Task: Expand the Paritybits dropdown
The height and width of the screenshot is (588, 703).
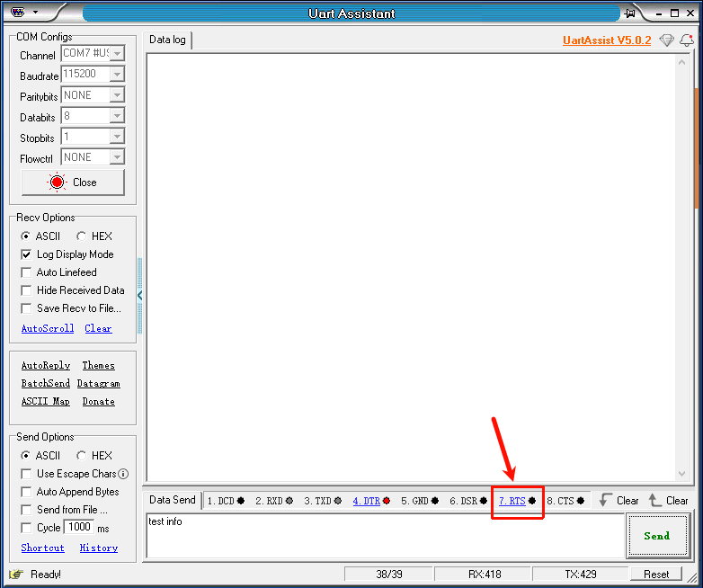Action: [117, 95]
